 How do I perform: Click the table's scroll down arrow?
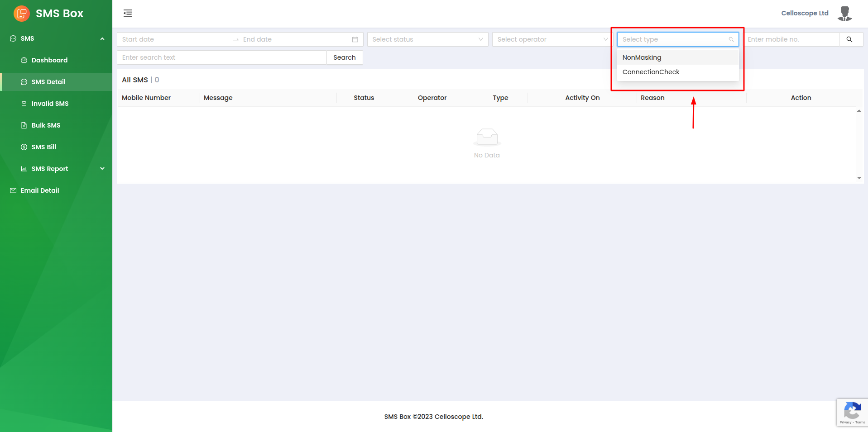pyautogui.click(x=859, y=178)
